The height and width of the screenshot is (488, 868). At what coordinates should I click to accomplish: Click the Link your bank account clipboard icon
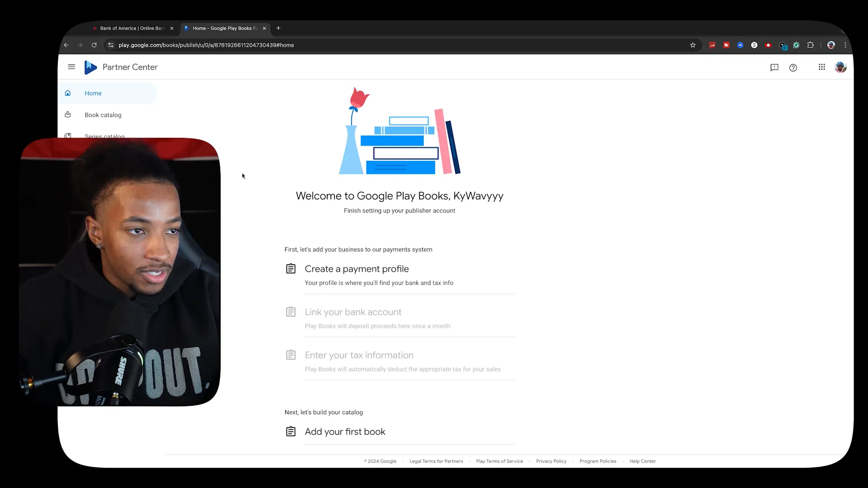[x=291, y=312]
